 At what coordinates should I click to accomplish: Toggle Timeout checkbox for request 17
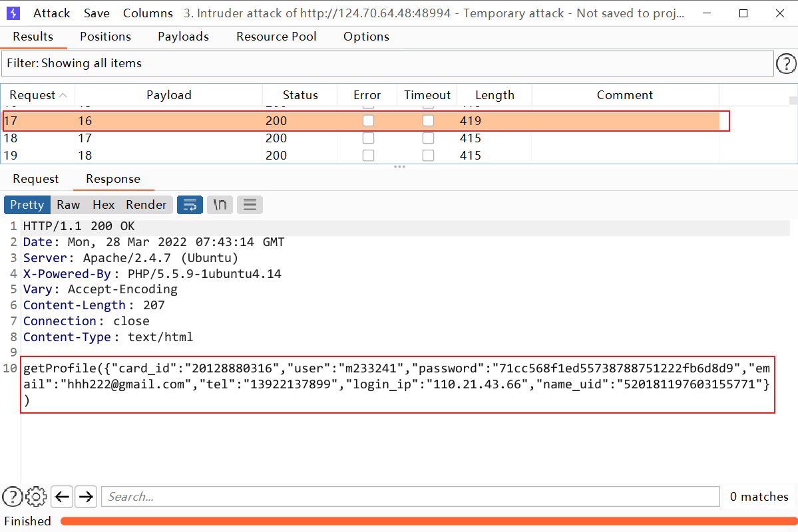click(x=429, y=121)
